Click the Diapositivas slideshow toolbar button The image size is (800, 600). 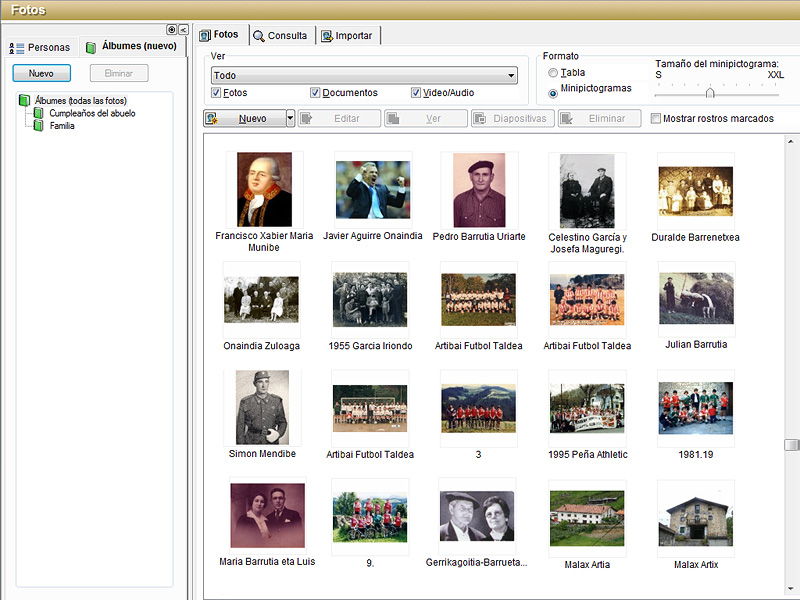(513, 118)
